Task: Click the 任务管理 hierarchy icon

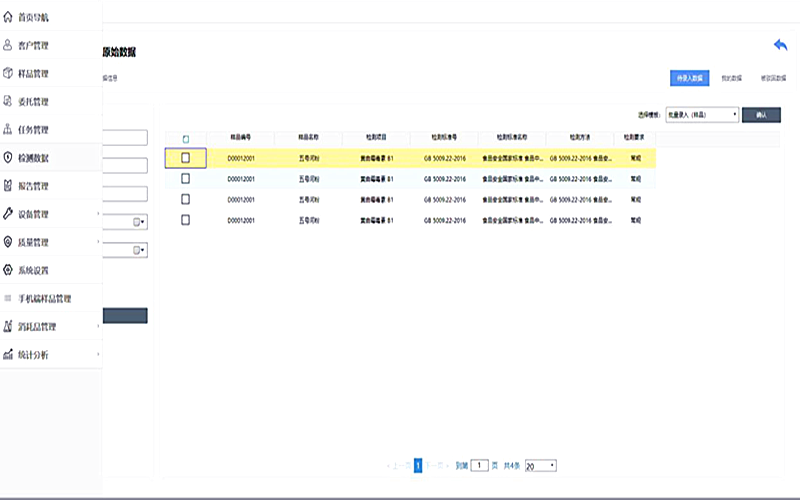Action: coord(9,129)
